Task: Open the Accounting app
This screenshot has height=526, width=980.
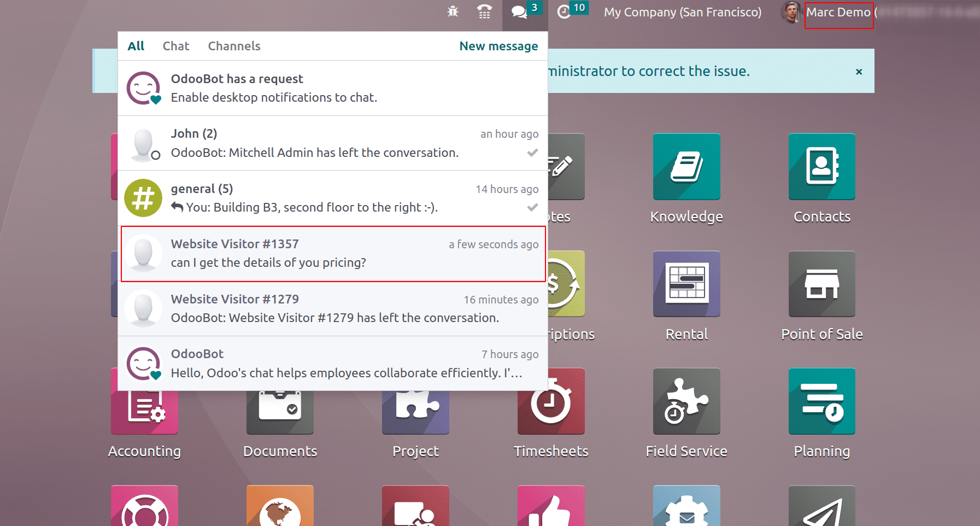Action: click(x=144, y=413)
